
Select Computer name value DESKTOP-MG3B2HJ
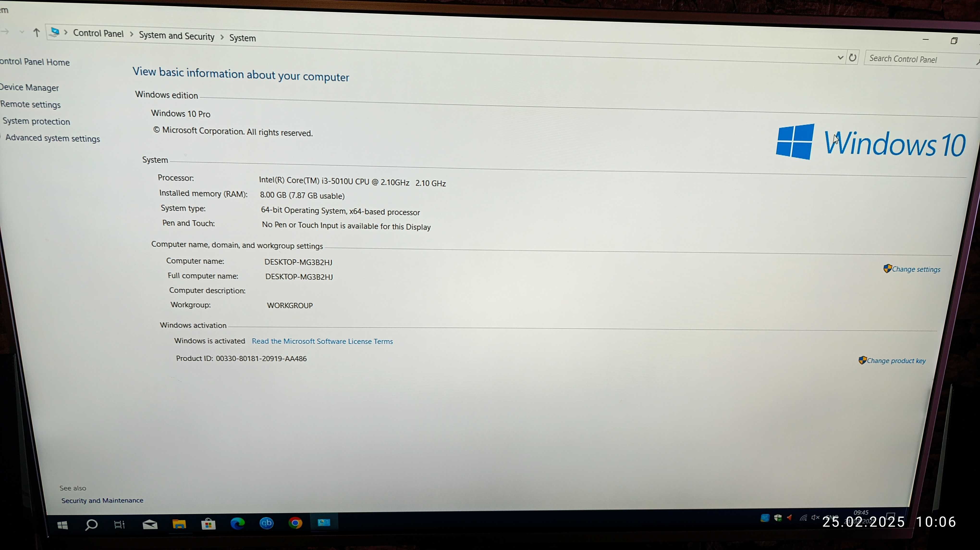298,262
